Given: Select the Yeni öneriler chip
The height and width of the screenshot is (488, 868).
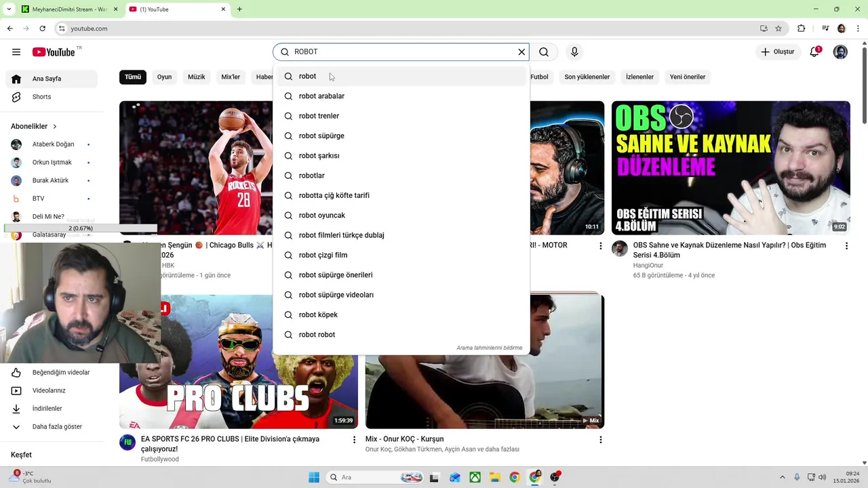Looking at the screenshot, I should click(688, 77).
